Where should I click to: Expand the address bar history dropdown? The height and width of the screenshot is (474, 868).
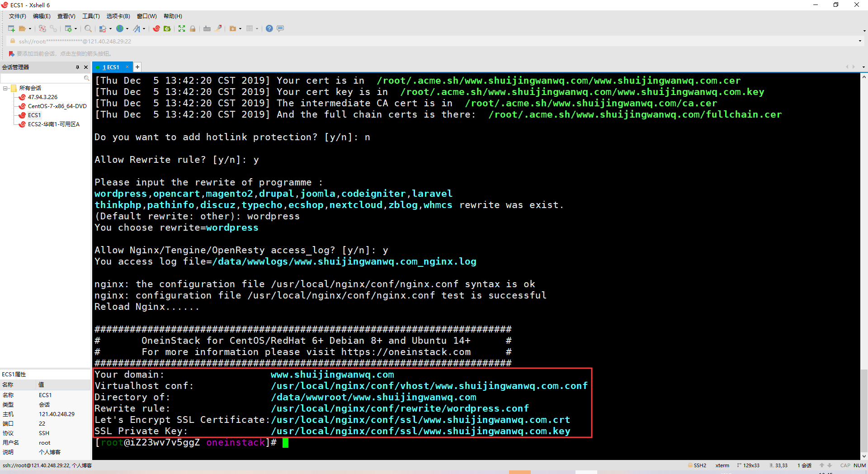click(x=859, y=41)
